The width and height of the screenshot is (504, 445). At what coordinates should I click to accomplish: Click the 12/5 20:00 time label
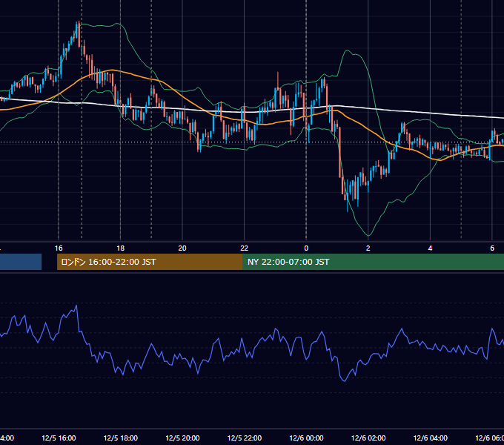tap(182, 438)
